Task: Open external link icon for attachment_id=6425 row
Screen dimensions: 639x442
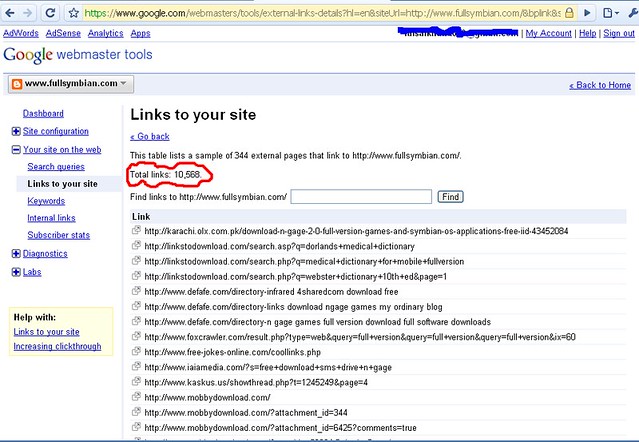Action: tap(136, 427)
